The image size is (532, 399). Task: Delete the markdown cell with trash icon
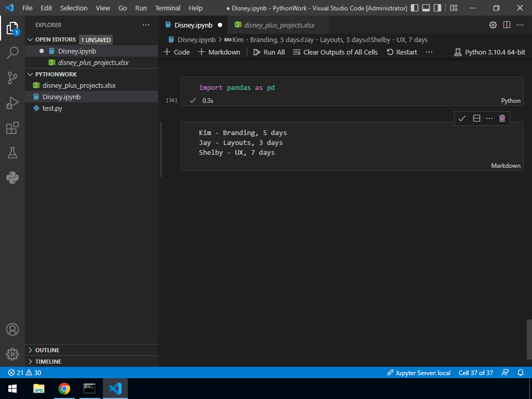point(502,118)
